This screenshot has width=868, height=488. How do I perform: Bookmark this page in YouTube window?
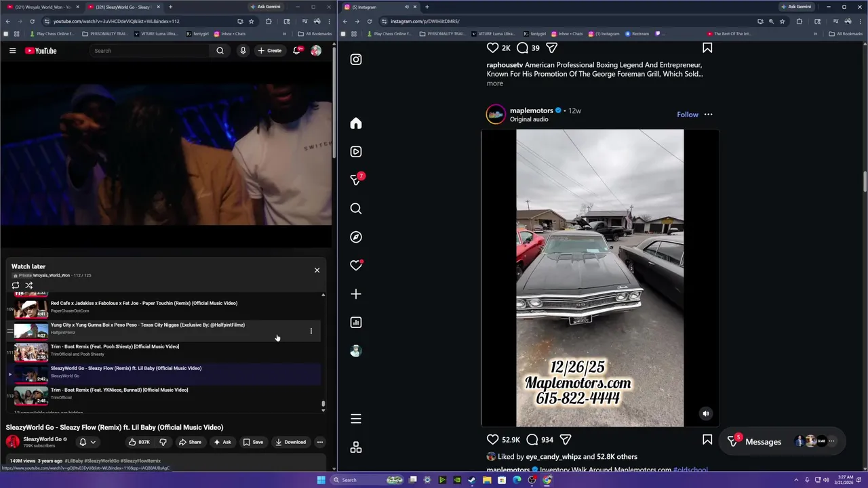[251, 21]
